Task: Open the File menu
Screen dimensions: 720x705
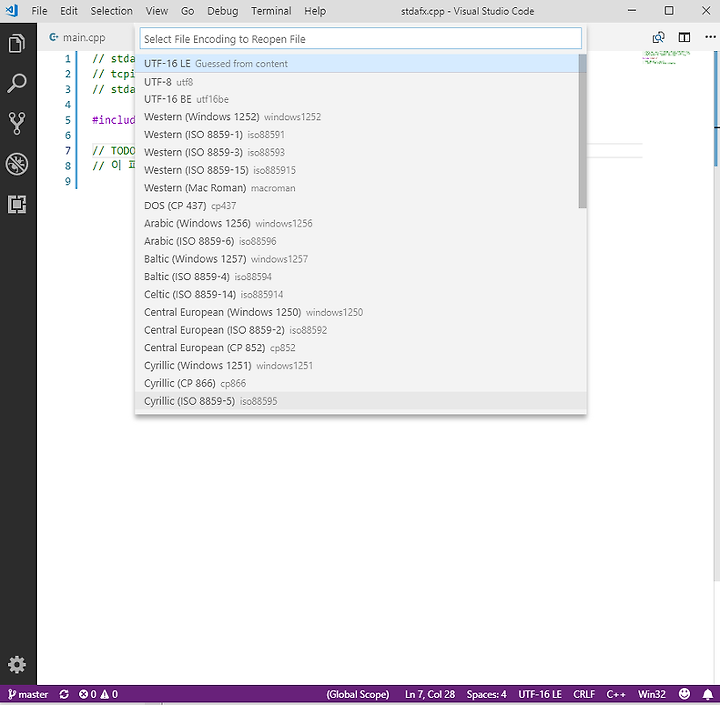Action: click(39, 11)
